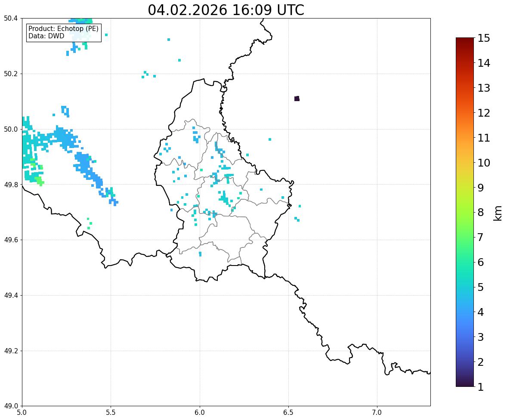Click the colorbar 'km' unit label
This screenshot has width=507, height=420.
click(x=498, y=213)
